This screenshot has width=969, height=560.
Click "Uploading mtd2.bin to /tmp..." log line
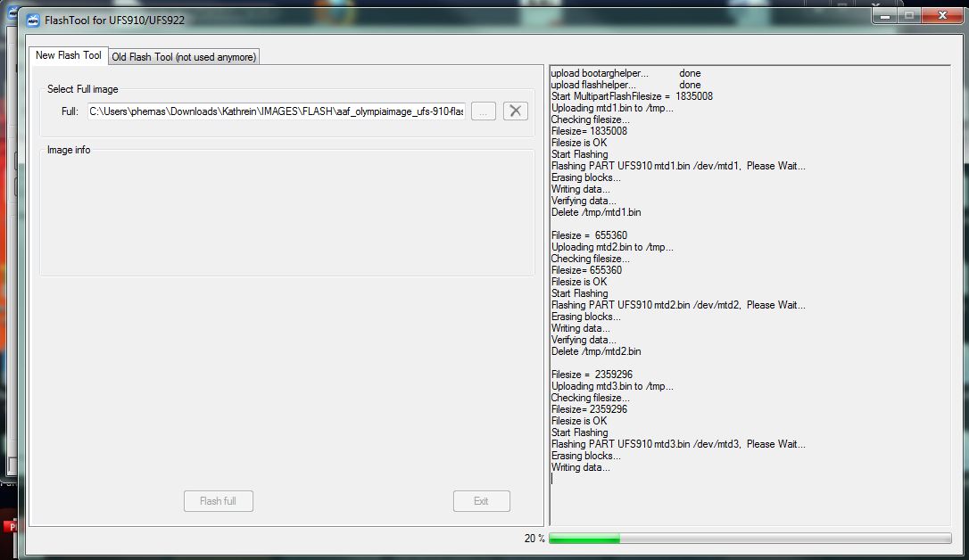pyautogui.click(x=612, y=247)
